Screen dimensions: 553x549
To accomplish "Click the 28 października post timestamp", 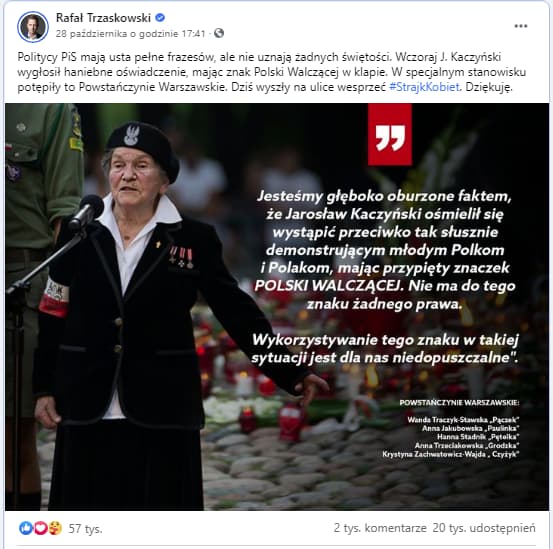I will tap(130, 33).
